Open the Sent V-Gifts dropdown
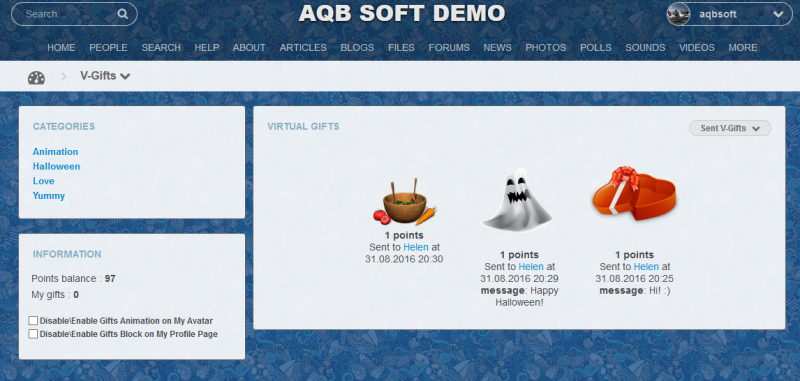The image size is (800, 381). pyautogui.click(x=730, y=128)
